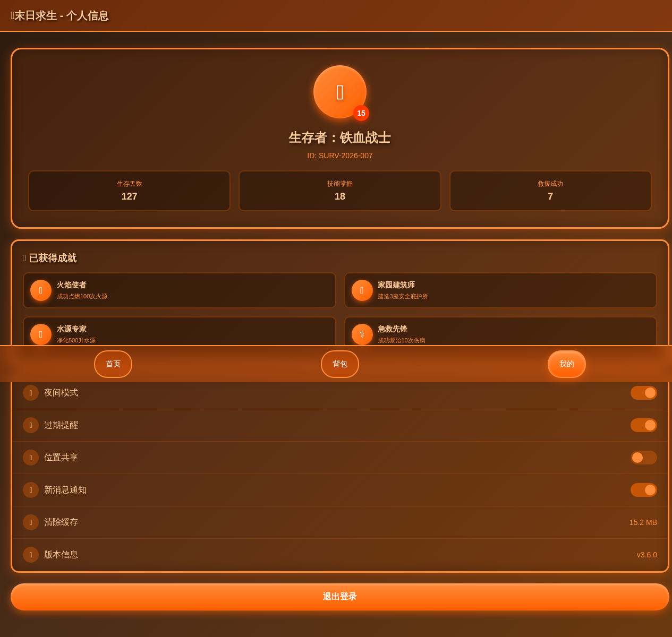
Task: Open the 清除缓存 row label
Action: click(61, 522)
